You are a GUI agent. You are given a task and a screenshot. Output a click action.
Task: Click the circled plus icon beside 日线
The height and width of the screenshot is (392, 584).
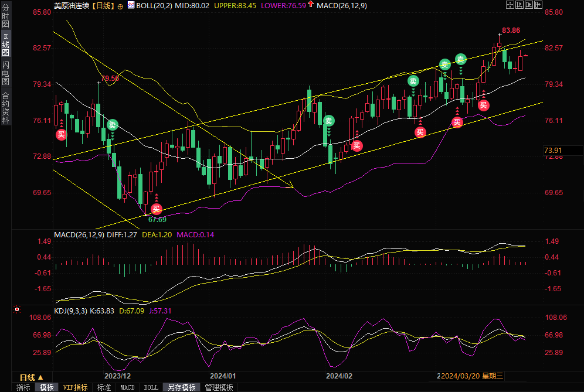click(120, 5)
